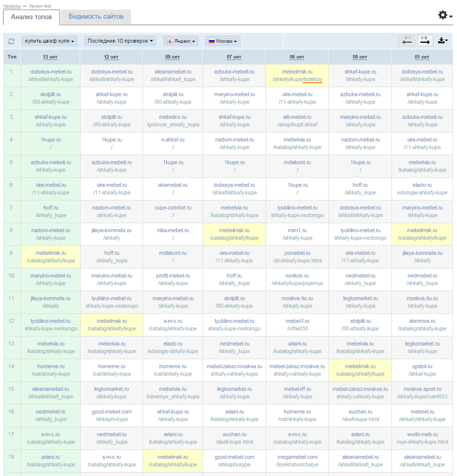
Task: Open the keyword dropdown купить шкаф купе
Action: click(x=49, y=41)
